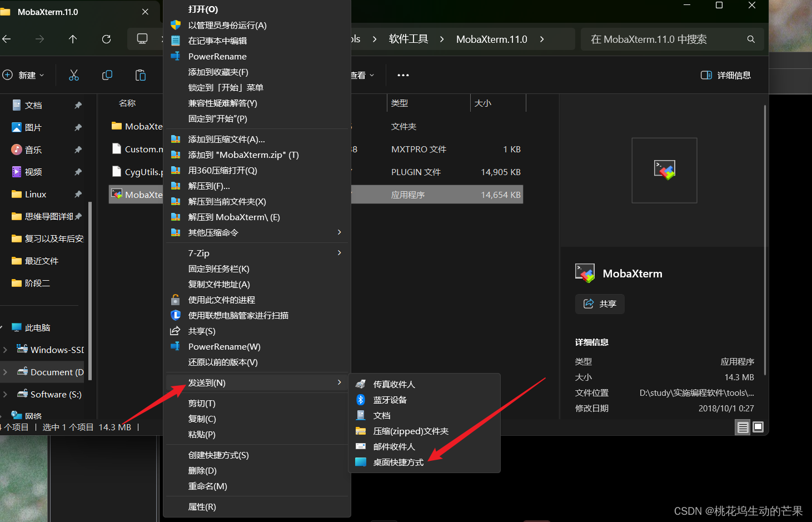Expand the Windows-SSD drive tree node
Viewport: 812px width, 522px height.
coord(5,350)
